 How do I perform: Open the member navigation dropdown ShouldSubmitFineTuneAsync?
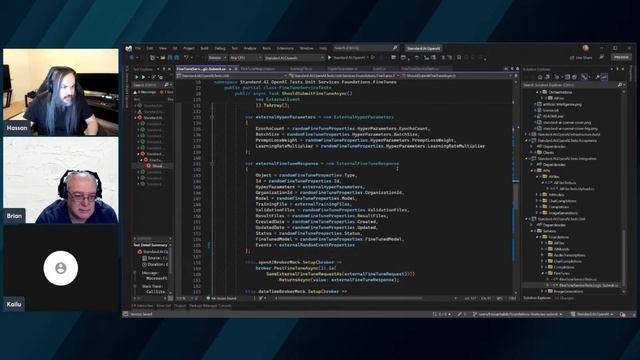point(457,76)
